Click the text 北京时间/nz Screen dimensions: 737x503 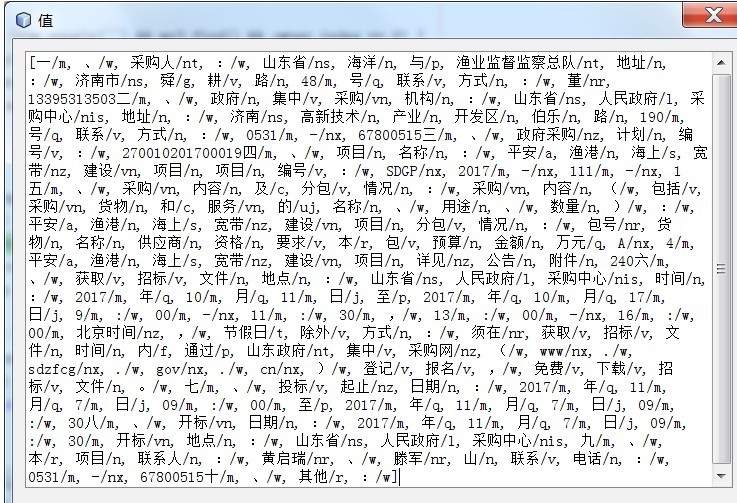[118, 333]
